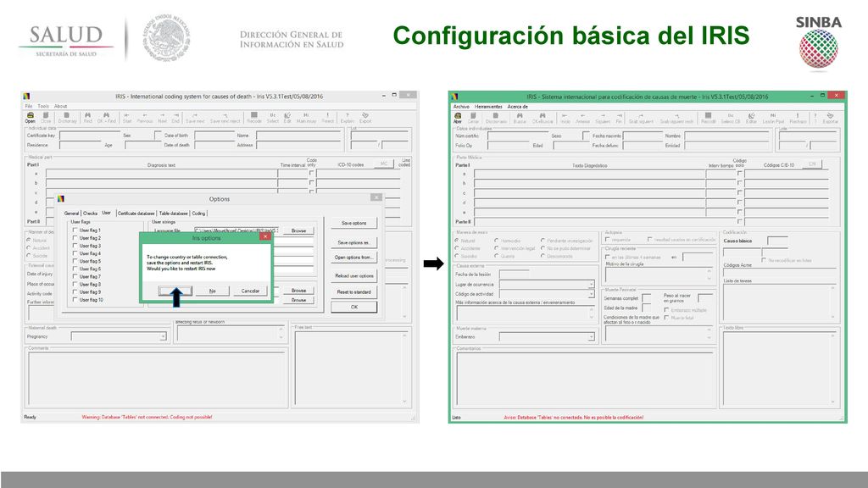Click the Editar toolbar icon in the Spanish IRIS window
Image resolution: width=868 pixels, height=488 pixels.
[751, 118]
